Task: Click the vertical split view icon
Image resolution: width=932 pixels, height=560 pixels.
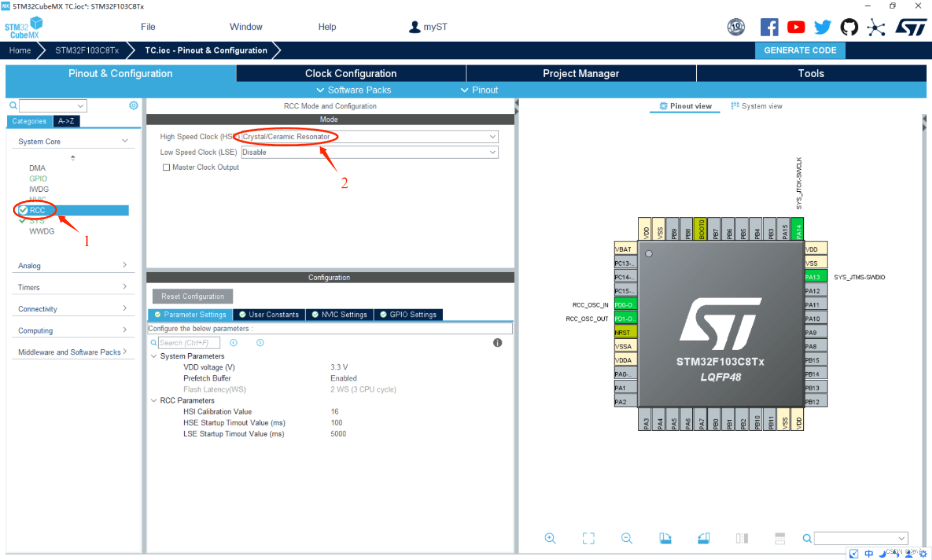Action: [742, 538]
